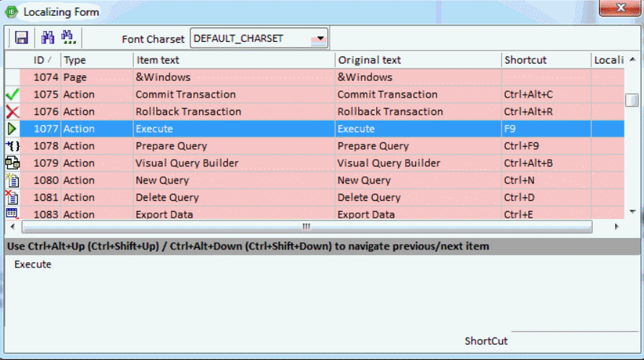Click the Save icon in the toolbar

22,38
